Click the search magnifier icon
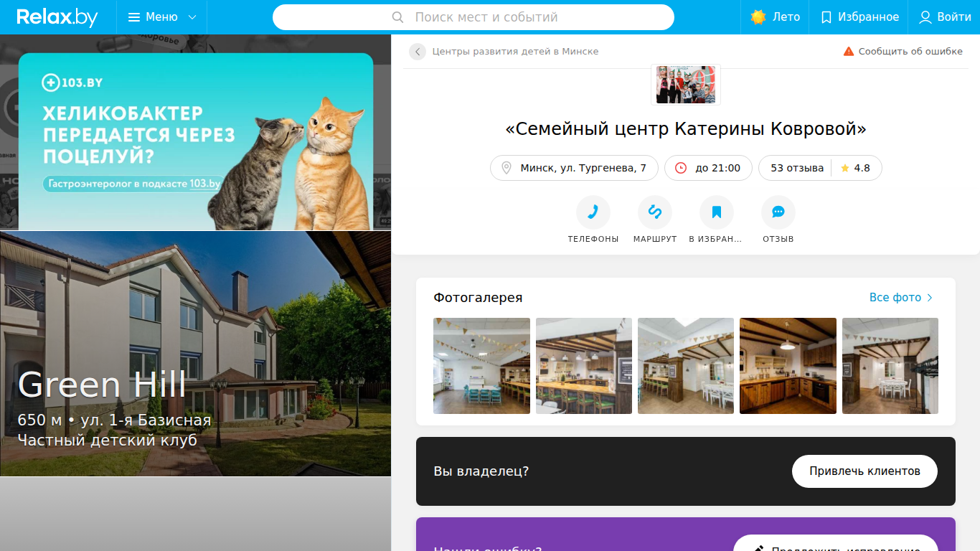 [397, 17]
